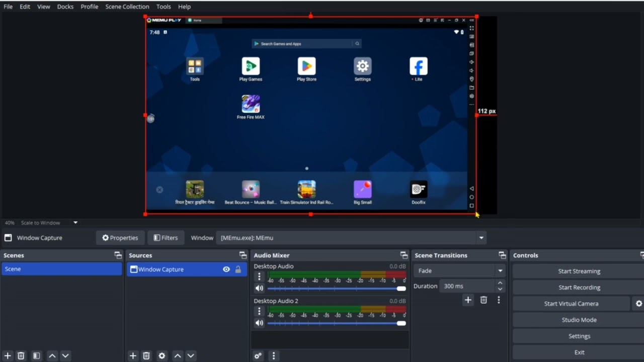The image size is (644, 362).
Task: Open source properties gear in Sources dock
Action: [x=162, y=355]
